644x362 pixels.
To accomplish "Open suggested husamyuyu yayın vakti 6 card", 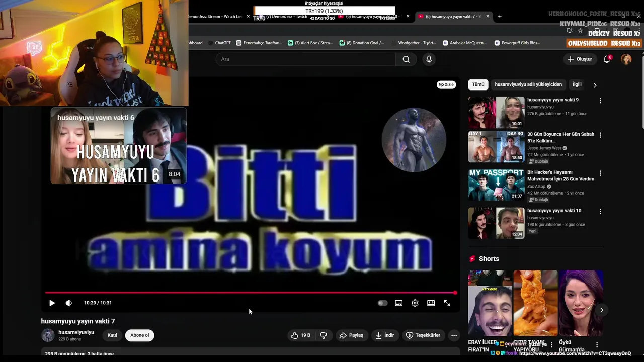I will (119, 146).
